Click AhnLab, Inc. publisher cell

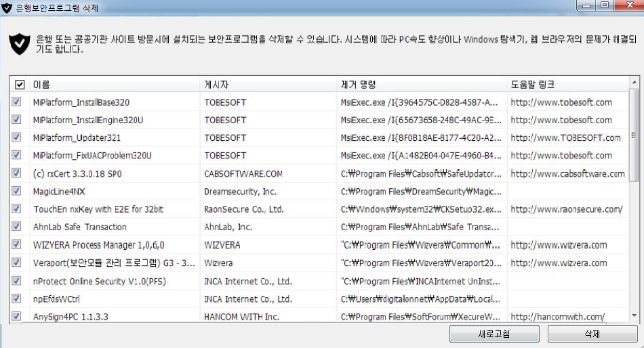228,227
